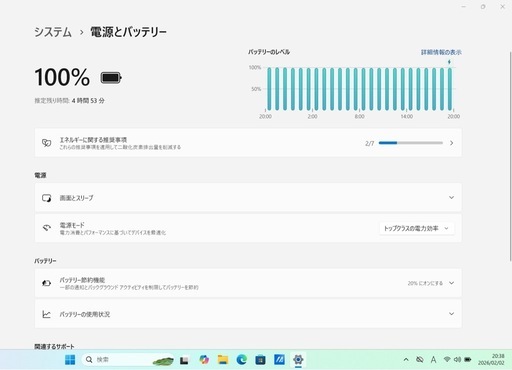Image resolution: width=512 pixels, height=370 pixels.
Task: Open File Explorer from the taskbar
Action: [x=223, y=360]
